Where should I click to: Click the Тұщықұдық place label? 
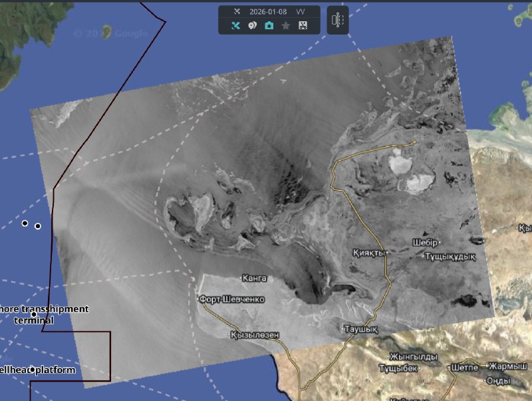coord(451,256)
